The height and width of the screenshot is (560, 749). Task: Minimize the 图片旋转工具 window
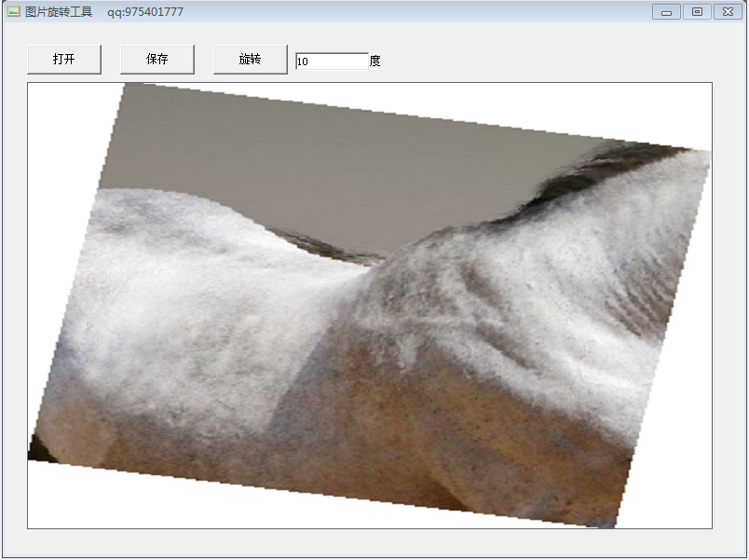coord(666,12)
